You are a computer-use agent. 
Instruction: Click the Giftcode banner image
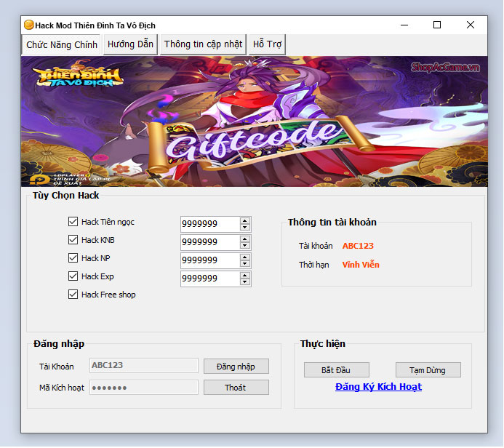(255, 121)
